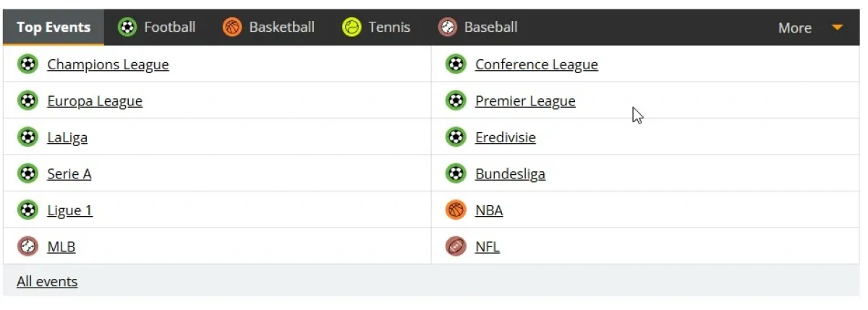Click the football icon beside Bundesliga
868x310 pixels.
pyautogui.click(x=456, y=173)
